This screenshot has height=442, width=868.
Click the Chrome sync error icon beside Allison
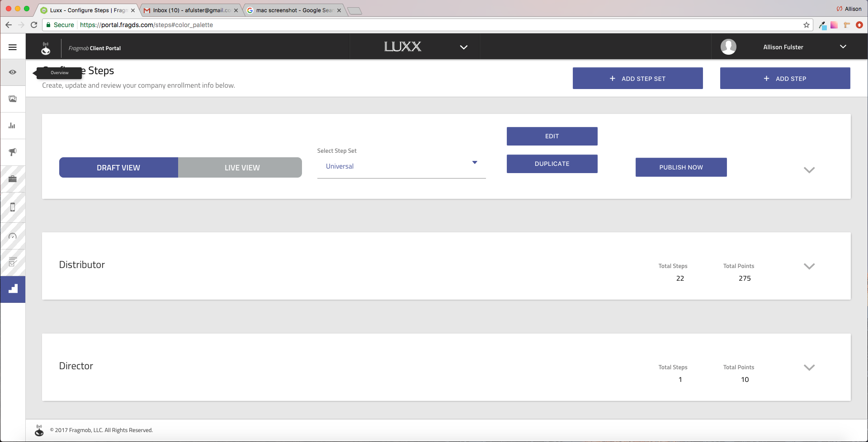840,9
